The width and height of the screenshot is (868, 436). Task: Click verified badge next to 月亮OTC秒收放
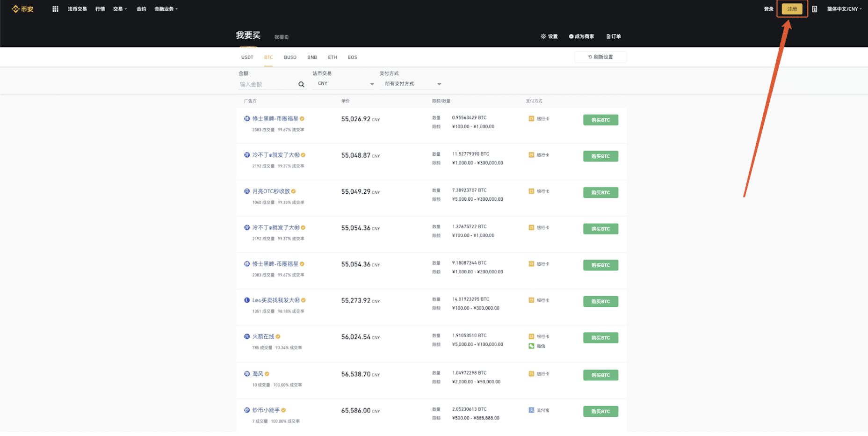(x=293, y=191)
